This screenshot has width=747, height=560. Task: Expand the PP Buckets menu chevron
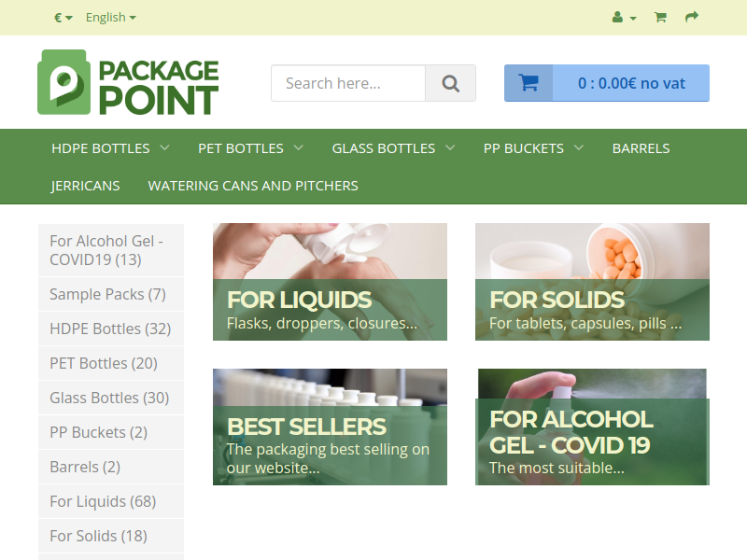click(579, 147)
